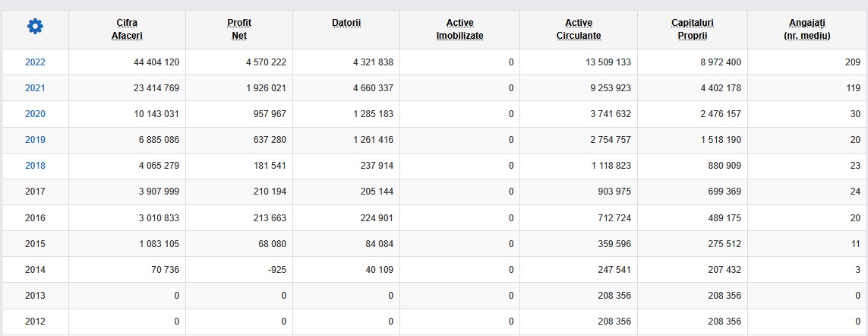The width and height of the screenshot is (868, 336).
Task: Open the 2019 financial year link
Action: [35, 140]
